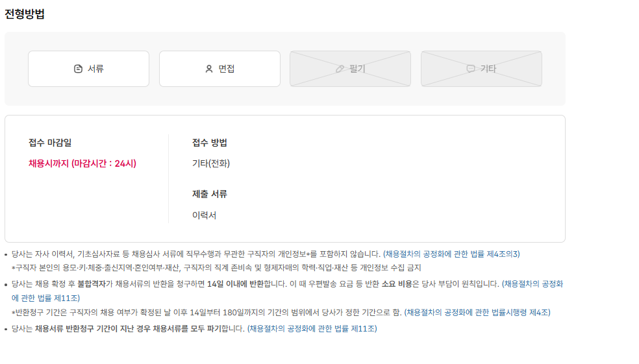This screenshot has width=639, height=364.
Task: Click the document icon on 서류 box
Action: (x=79, y=69)
